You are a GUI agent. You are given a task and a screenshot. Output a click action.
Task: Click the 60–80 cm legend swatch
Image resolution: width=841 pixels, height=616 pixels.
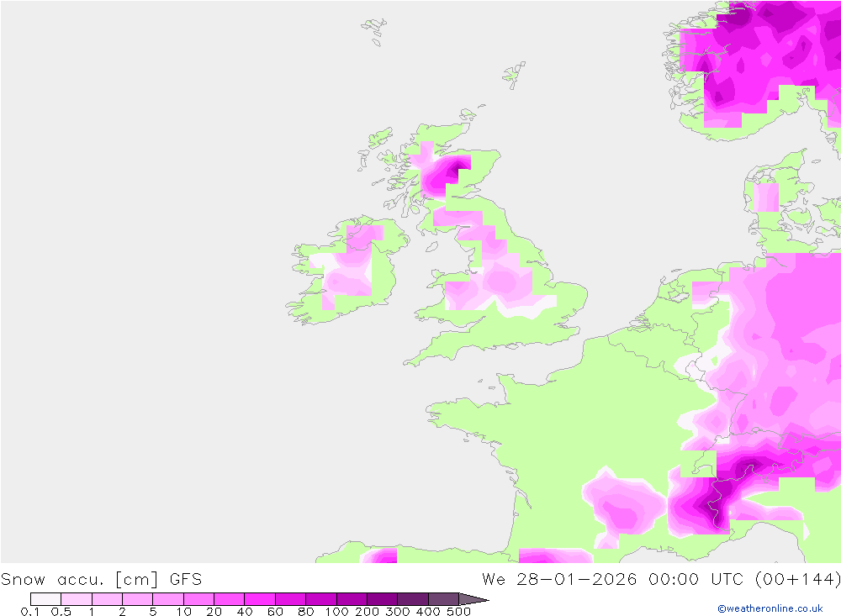(x=291, y=599)
